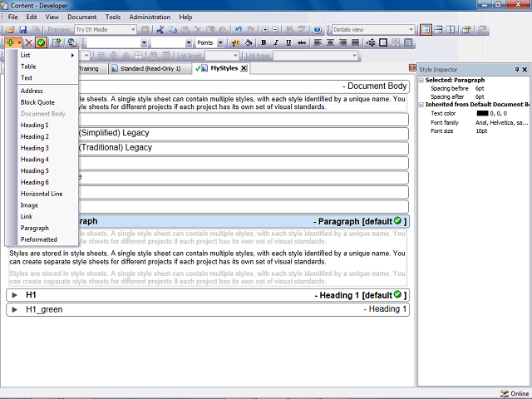Click the new document with plus icon
The image size is (532, 399).
tap(57, 42)
